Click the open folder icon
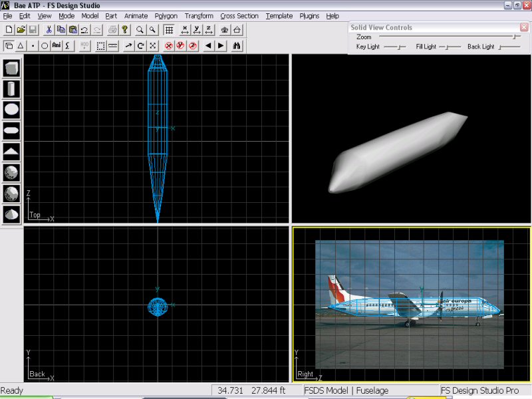Screen dimensions: 532x399 click(x=21, y=30)
